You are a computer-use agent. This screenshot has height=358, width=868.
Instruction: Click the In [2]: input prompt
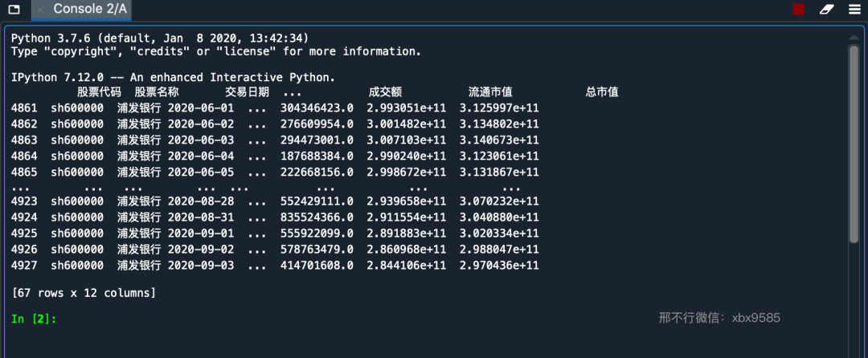click(x=34, y=319)
